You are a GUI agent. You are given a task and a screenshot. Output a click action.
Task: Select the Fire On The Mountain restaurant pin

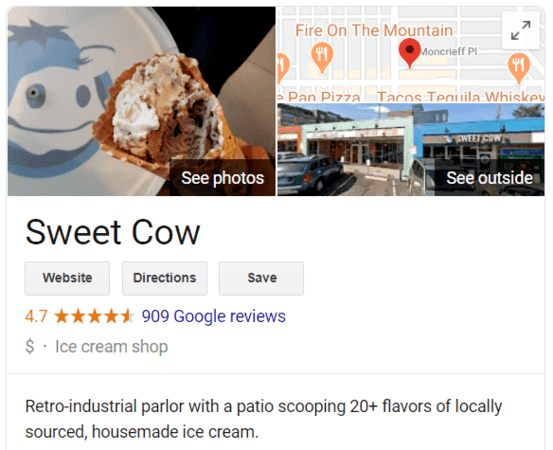322,57
